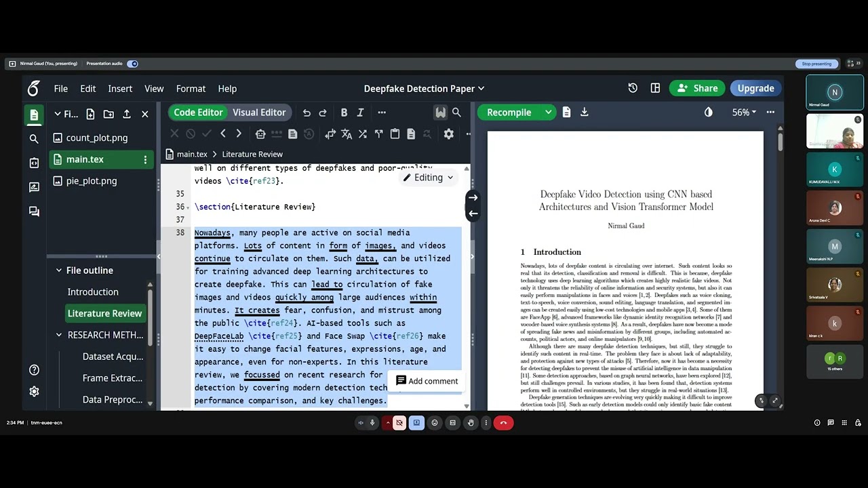Apply italic formatting

point(360,113)
